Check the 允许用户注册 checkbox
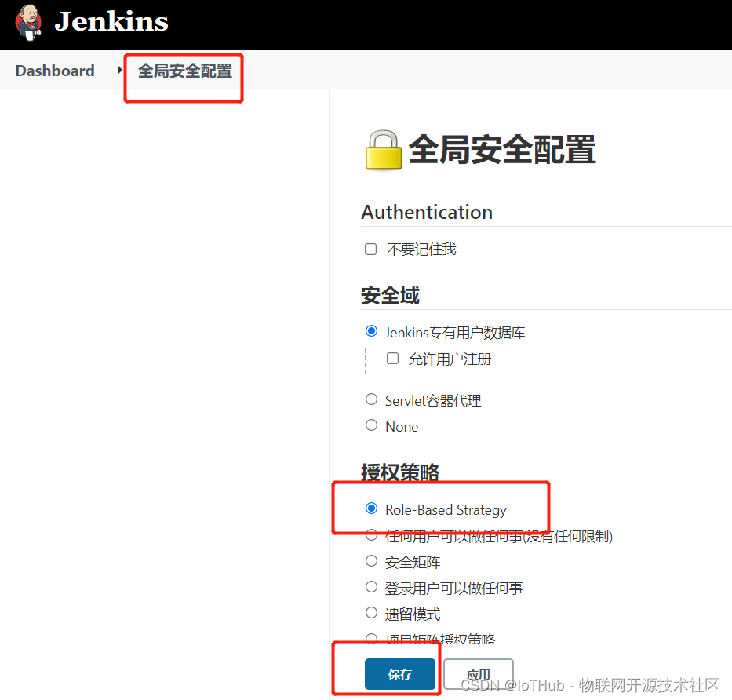 point(392,358)
